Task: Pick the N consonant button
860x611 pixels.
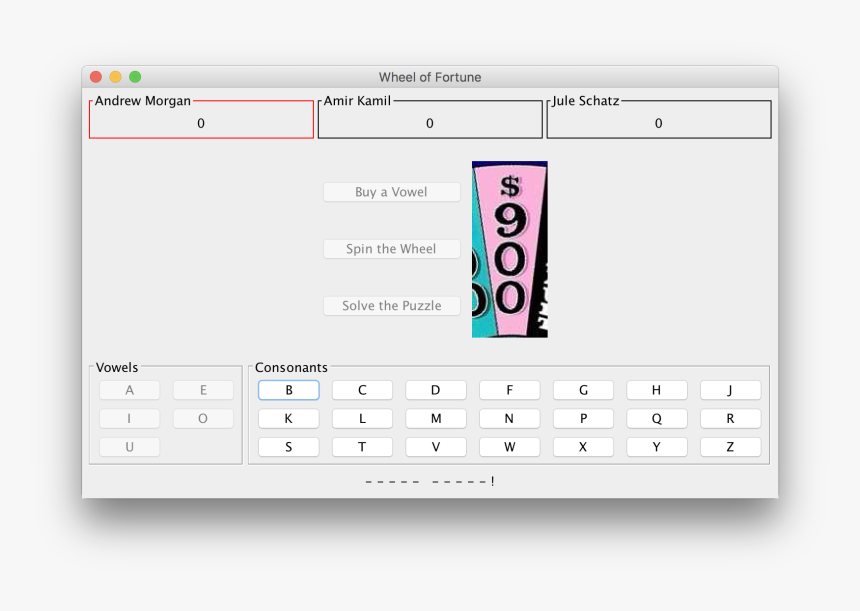Action: click(510, 418)
